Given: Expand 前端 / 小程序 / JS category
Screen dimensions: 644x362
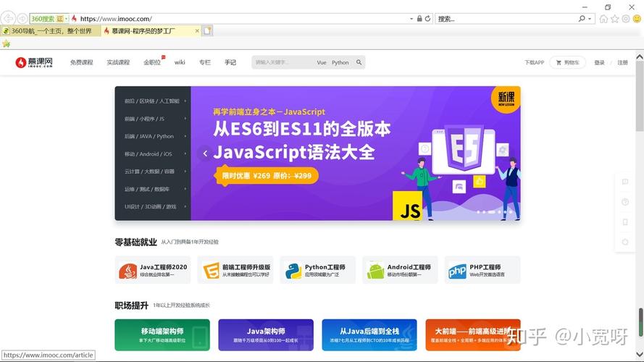Looking at the screenshot, I should (153, 119).
